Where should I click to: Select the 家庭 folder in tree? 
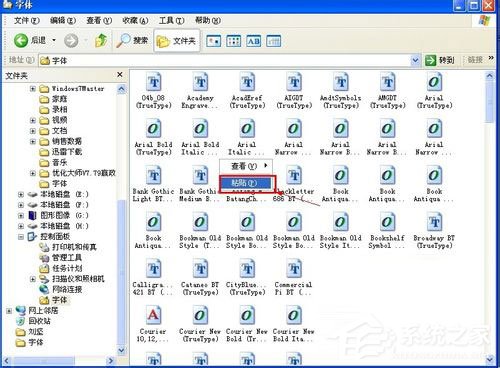pyautogui.click(x=53, y=99)
